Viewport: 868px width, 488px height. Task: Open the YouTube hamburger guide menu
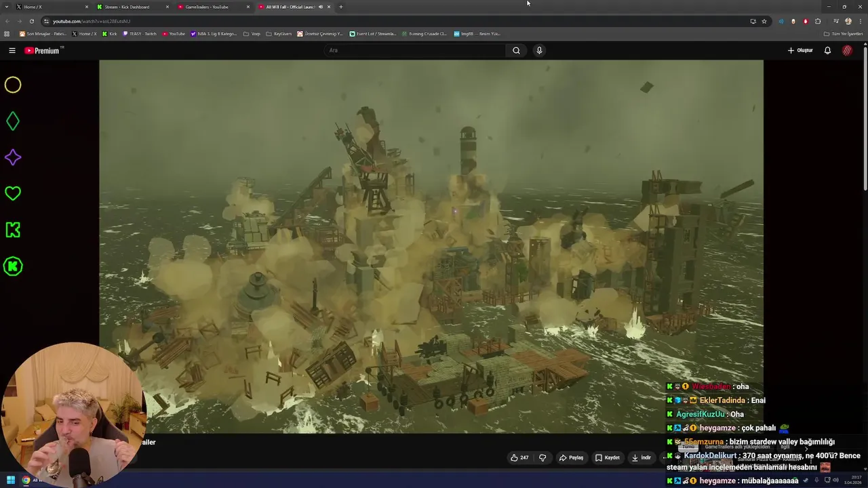coord(12,50)
